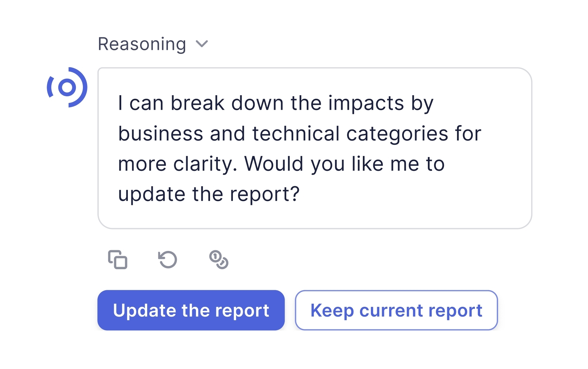The image size is (588, 369).
Task: Toggle the Reasoning disclosure arrow
Action: click(x=202, y=44)
